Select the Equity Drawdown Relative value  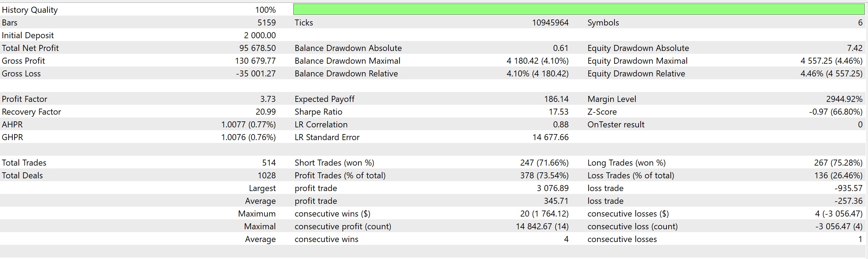pyautogui.click(x=831, y=74)
